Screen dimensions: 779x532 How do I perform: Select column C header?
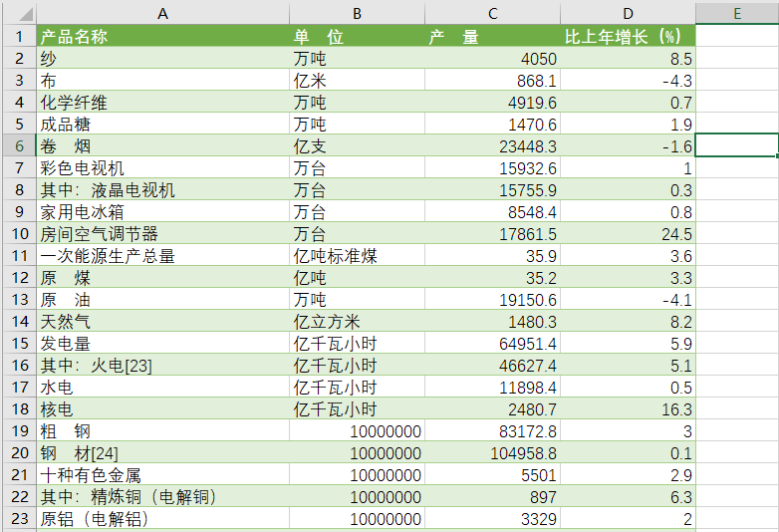[493, 13]
